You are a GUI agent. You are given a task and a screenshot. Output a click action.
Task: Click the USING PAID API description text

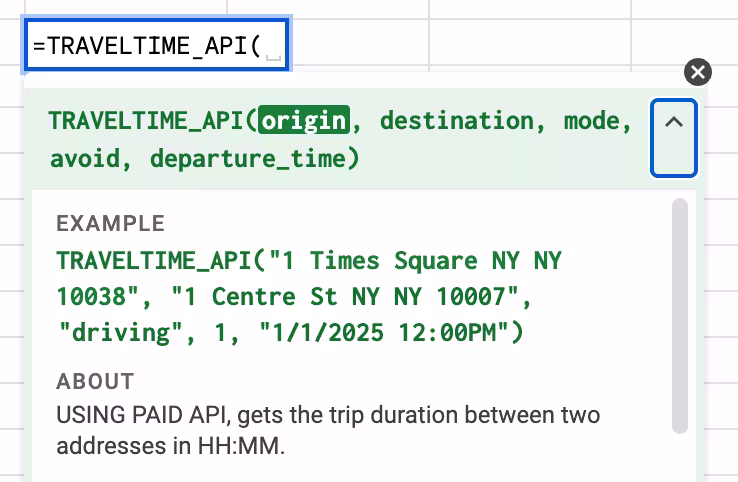click(328, 430)
